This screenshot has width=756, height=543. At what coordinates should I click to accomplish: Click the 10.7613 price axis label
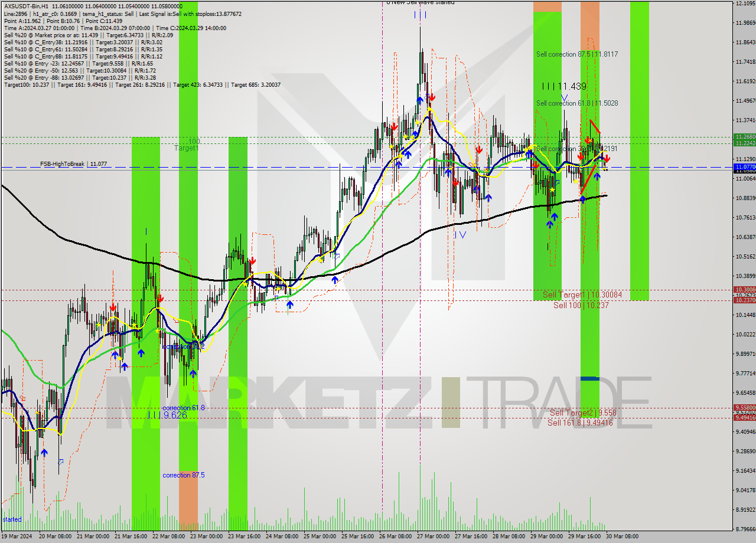[x=745, y=218]
